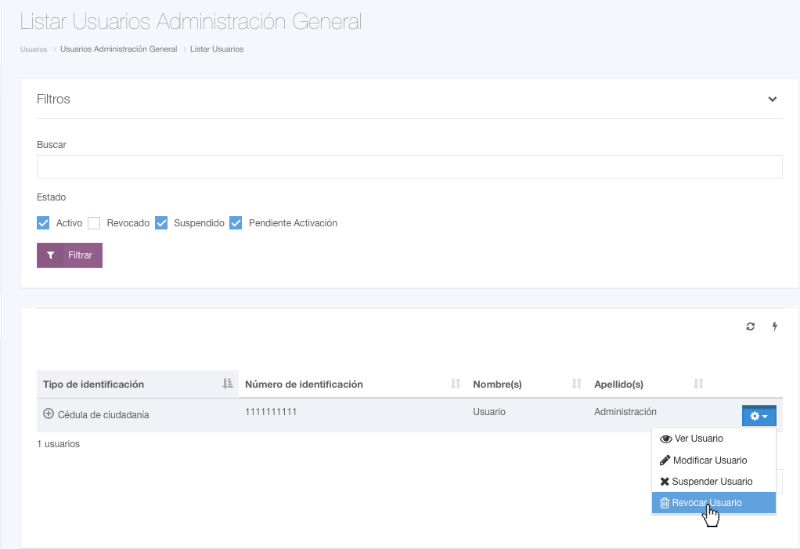Enable the Revocado status checkbox
The width and height of the screenshot is (800, 549).
pyautogui.click(x=94, y=223)
